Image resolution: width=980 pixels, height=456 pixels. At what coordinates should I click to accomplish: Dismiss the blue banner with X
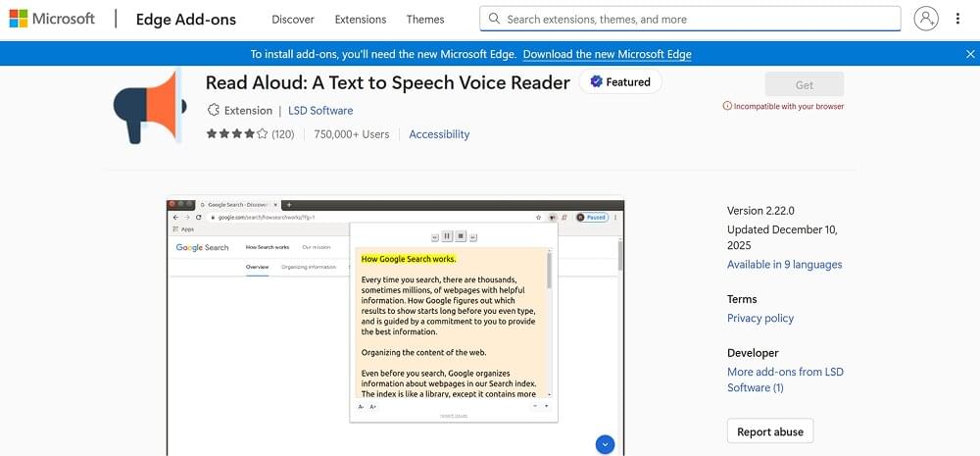(970, 54)
